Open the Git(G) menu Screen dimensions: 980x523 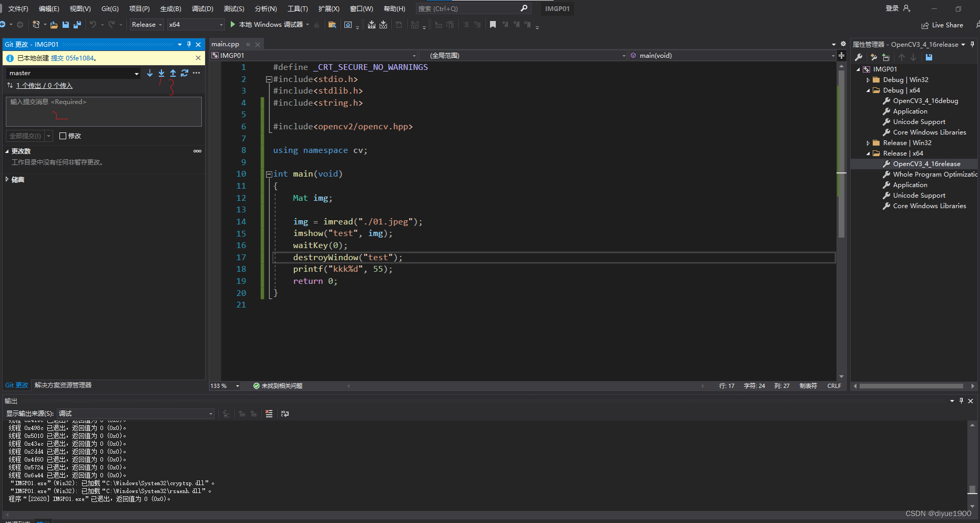tap(110, 8)
